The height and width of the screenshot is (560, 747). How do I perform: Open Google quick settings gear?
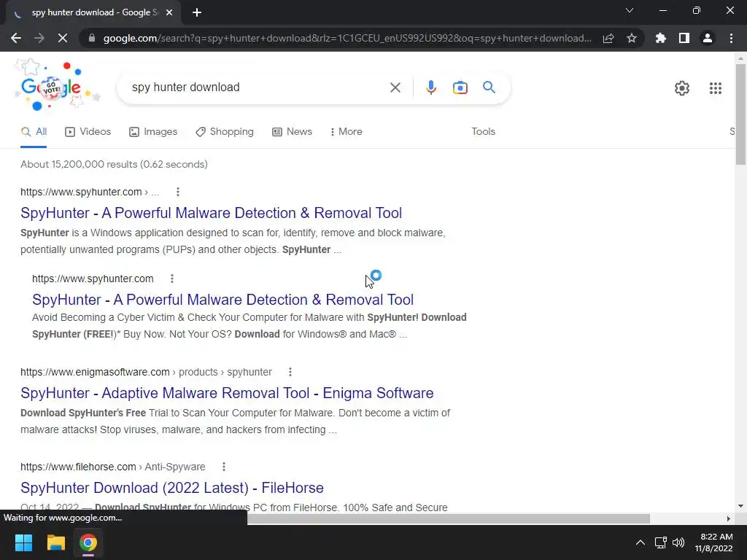(682, 88)
